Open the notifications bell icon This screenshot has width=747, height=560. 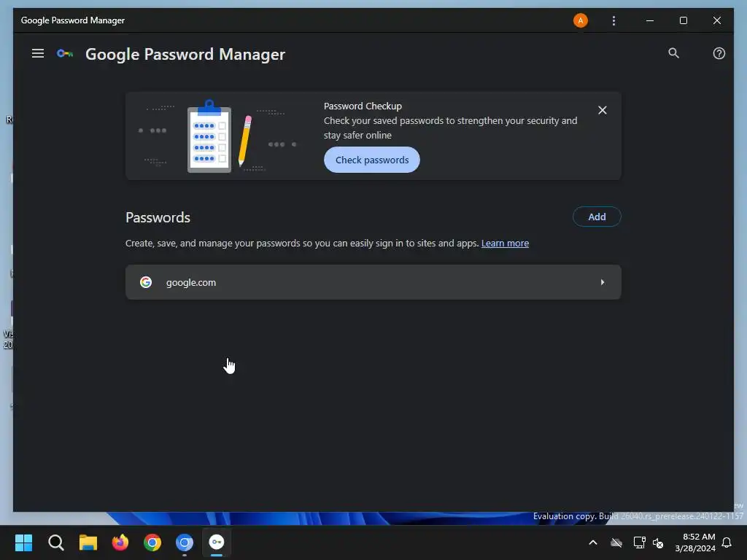pyautogui.click(x=727, y=542)
